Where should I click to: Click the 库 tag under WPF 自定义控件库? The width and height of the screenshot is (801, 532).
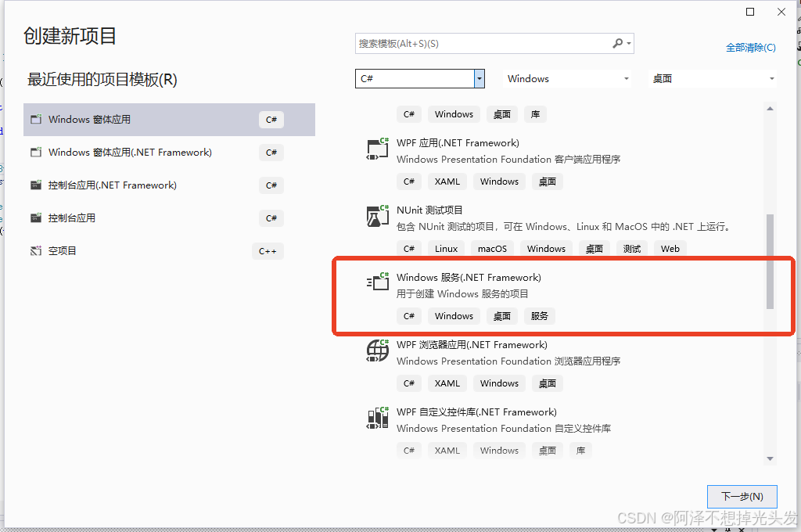point(580,450)
